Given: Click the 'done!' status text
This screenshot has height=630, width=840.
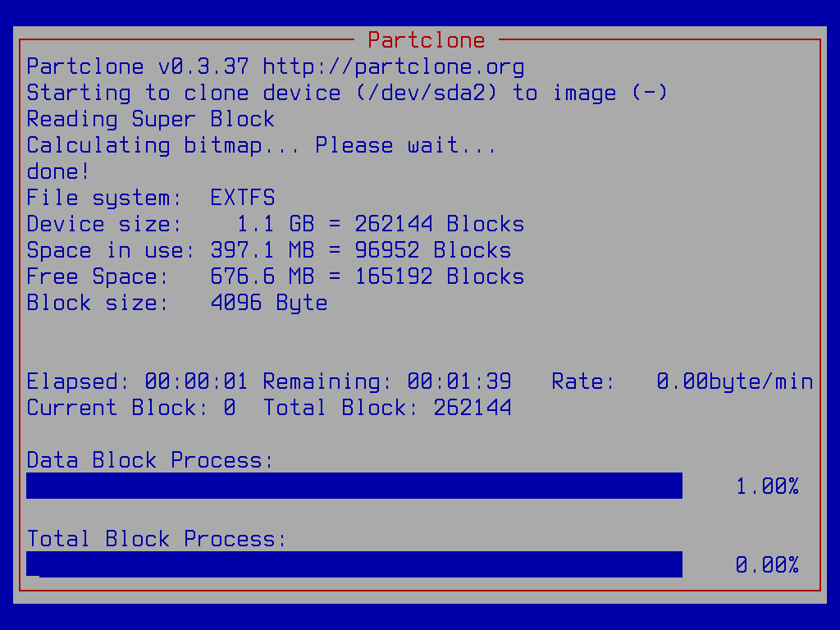Looking at the screenshot, I should tap(58, 171).
